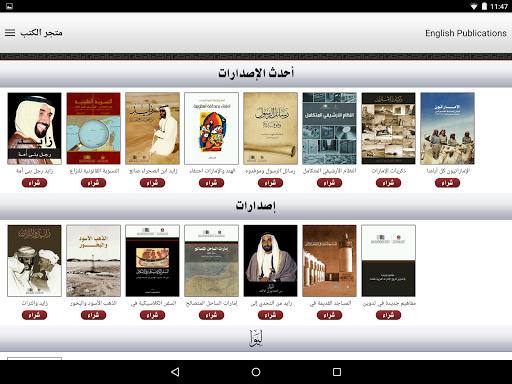Open the hamburger menu icon
This screenshot has width=512, height=384.
[x=10, y=33]
